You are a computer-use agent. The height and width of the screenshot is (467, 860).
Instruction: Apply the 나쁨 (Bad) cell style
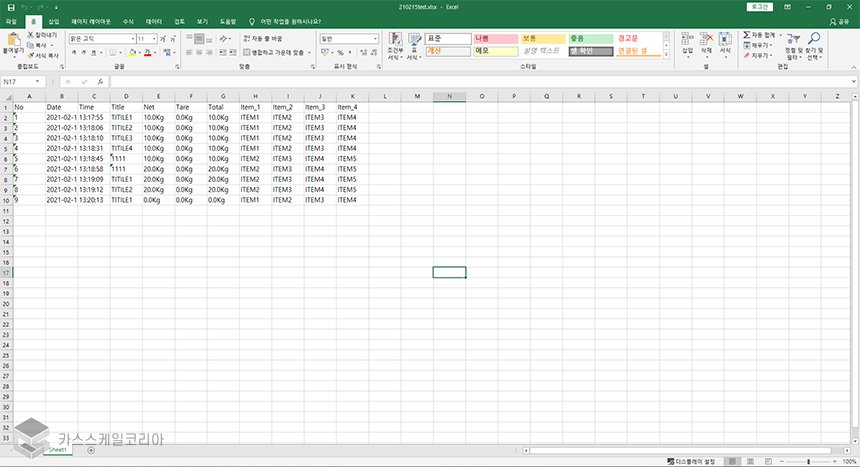click(x=492, y=38)
